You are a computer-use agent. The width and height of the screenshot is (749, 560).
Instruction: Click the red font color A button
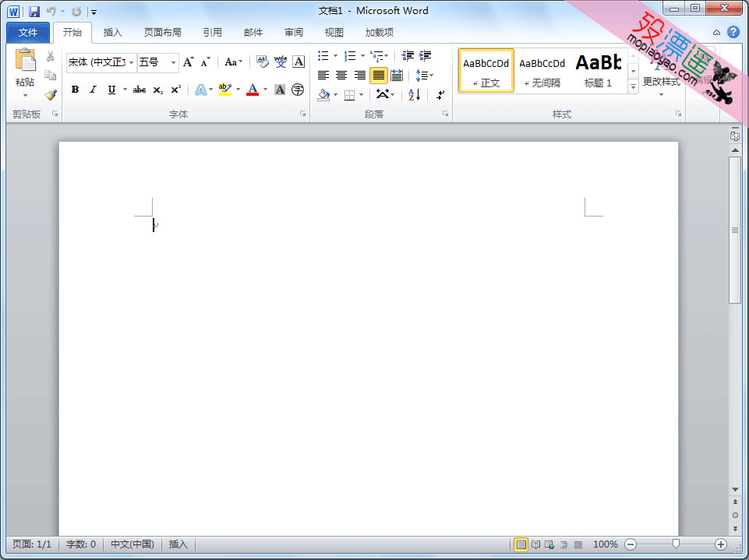253,90
